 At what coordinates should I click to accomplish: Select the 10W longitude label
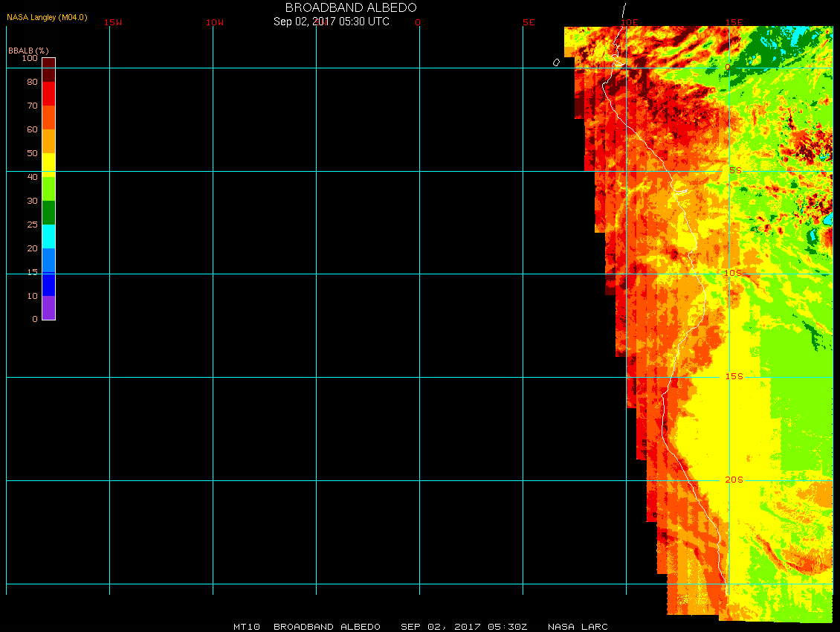215,22
